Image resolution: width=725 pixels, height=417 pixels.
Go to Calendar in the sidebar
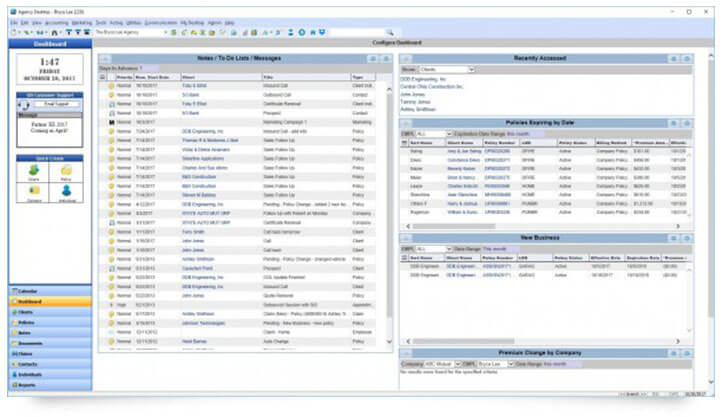click(50, 291)
